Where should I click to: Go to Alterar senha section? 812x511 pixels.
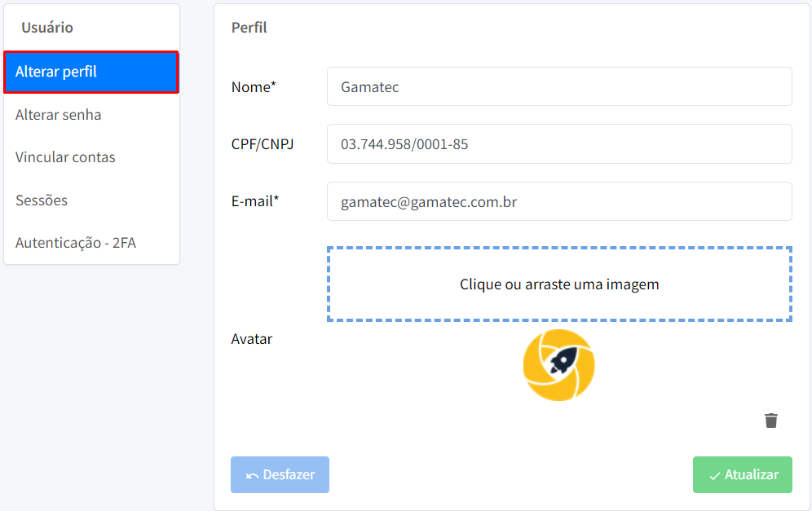point(91,114)
